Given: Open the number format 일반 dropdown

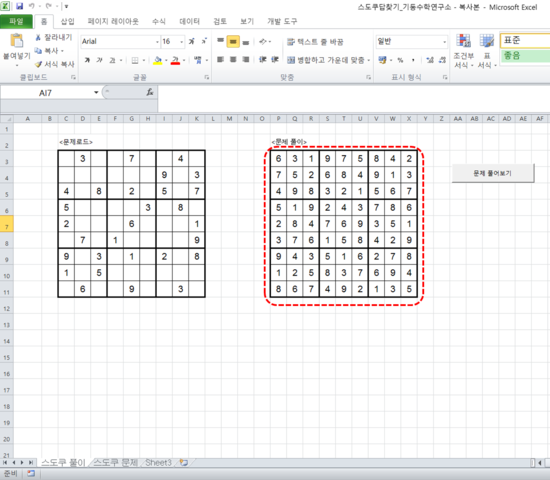Looking at the screenshot, I should [444, 42].
